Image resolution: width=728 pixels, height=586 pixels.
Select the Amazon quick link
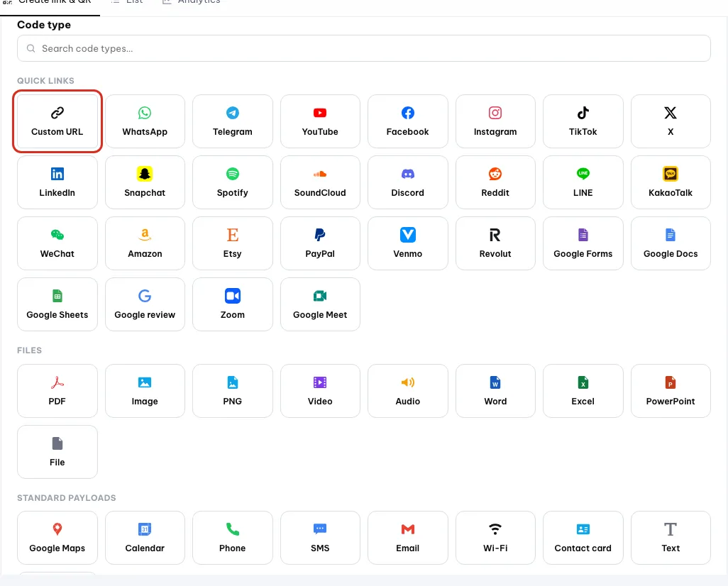pos(145,243)
